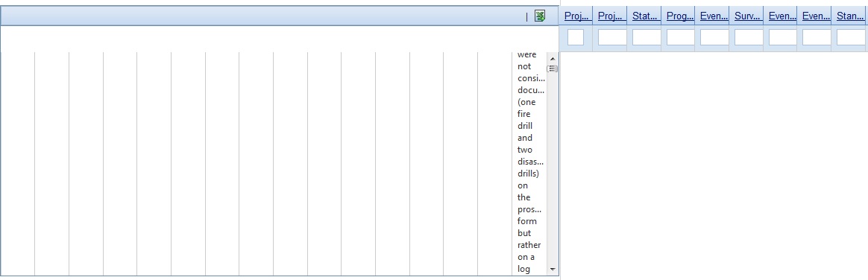Sort by the "Stat..." column header

point(644,16)
